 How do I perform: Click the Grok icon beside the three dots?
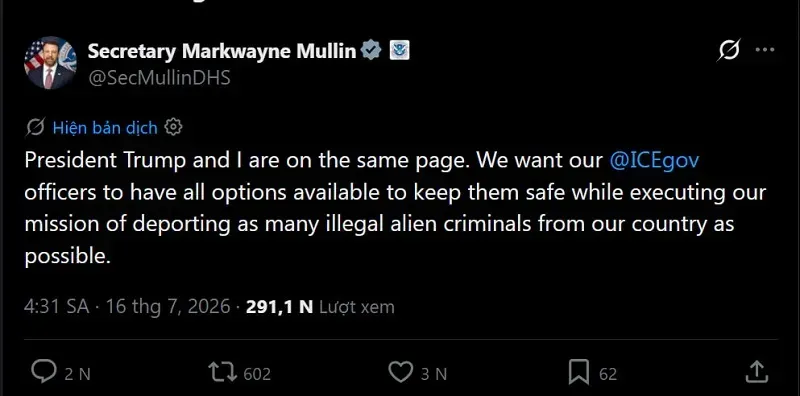tap(730, 50)
